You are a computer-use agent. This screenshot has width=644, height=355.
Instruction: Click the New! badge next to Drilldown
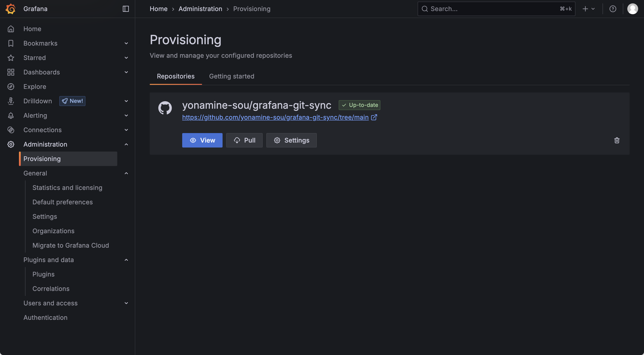72,101
